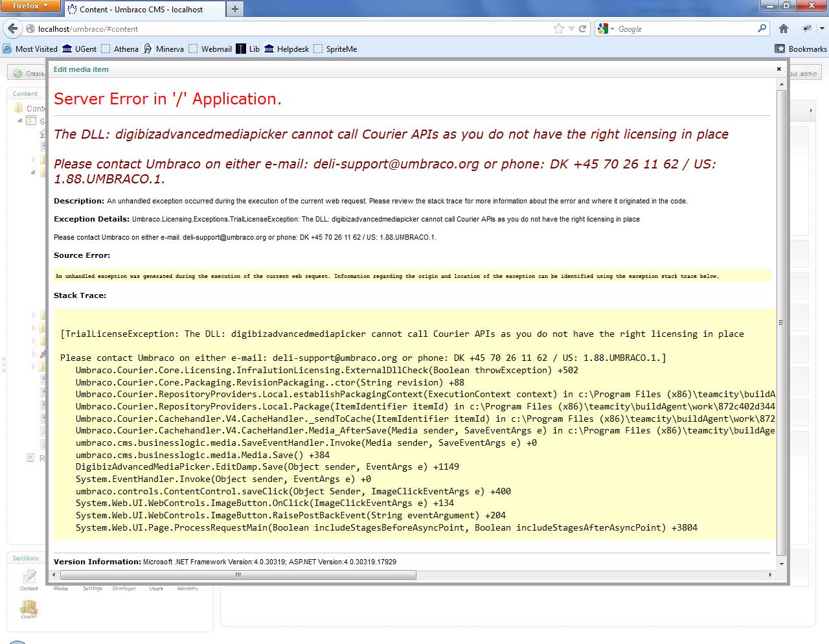Viewport: 829px width, 644px height.
Task: Click the Media section label
Action: point(61,588)
